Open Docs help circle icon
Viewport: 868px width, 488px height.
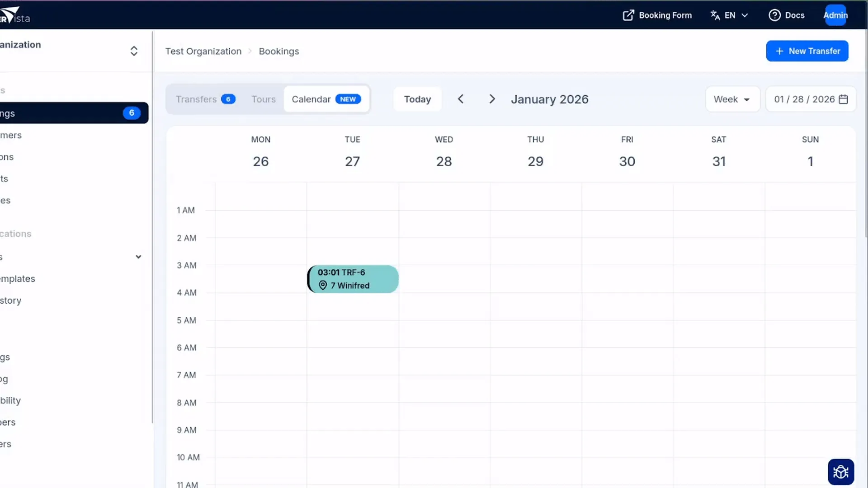tap(774, 15)
